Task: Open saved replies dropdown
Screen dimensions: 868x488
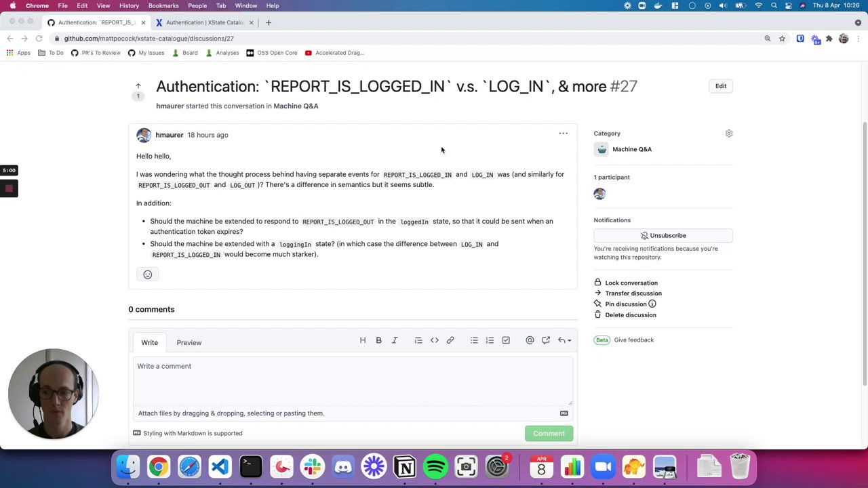Action: (x=564, y=340)
